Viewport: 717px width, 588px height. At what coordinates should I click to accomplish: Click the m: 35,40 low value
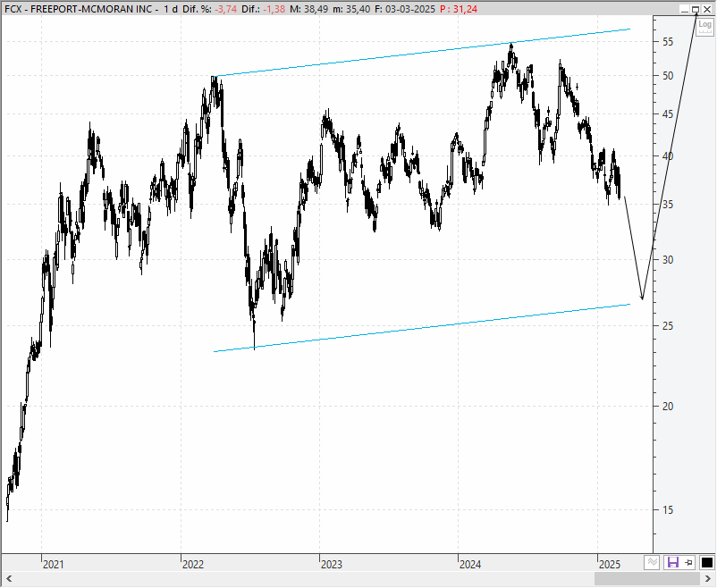[x=351, y=9]
